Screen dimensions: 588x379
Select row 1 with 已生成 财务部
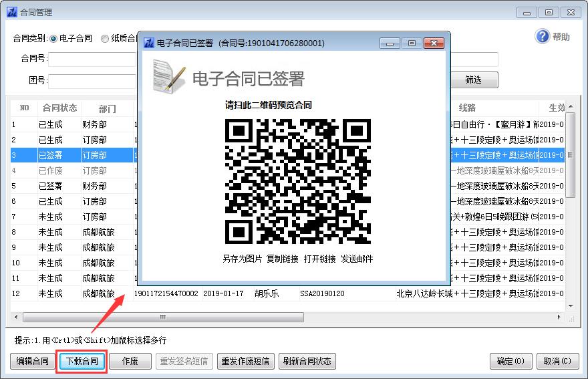click(x=72, y=124)
